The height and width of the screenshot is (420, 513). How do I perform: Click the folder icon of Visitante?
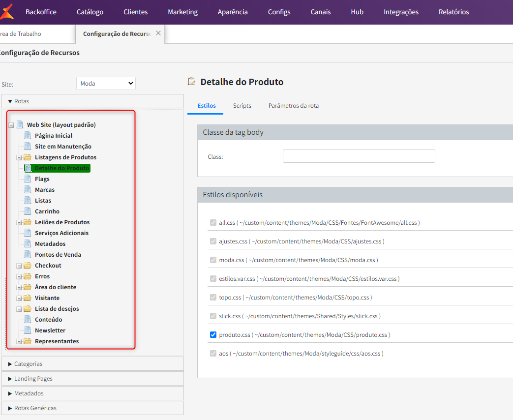[28, 298]
